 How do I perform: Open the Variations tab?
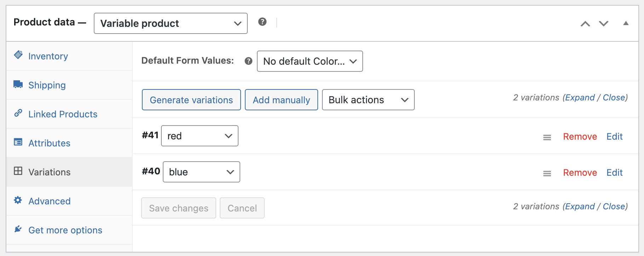click(x=50, y=172)
